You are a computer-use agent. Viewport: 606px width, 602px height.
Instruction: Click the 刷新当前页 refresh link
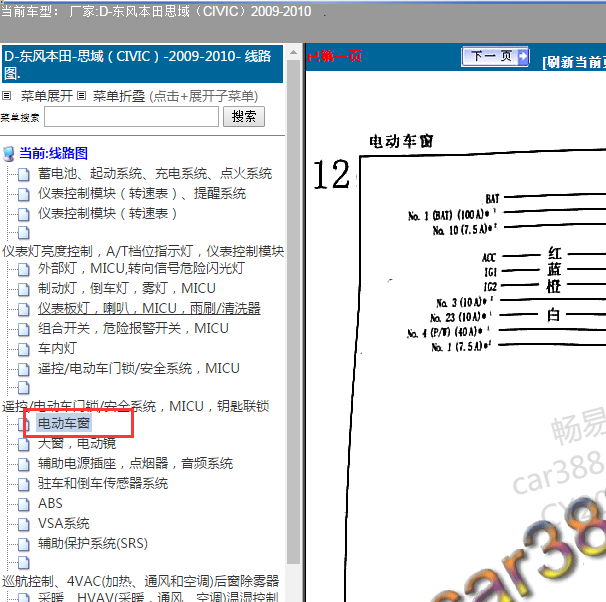[x=574, y=62]
